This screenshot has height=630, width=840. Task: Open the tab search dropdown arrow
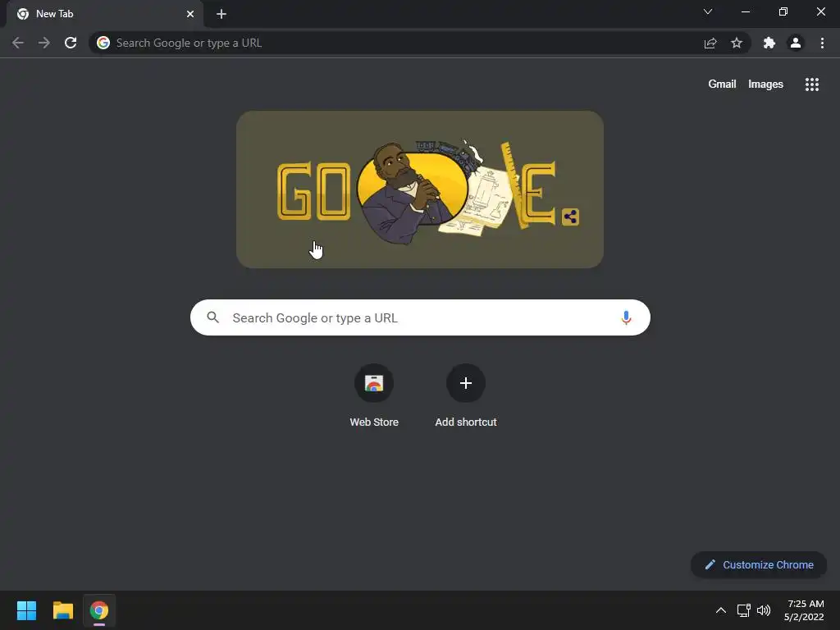pyautogui.click(x=708, y=11)
